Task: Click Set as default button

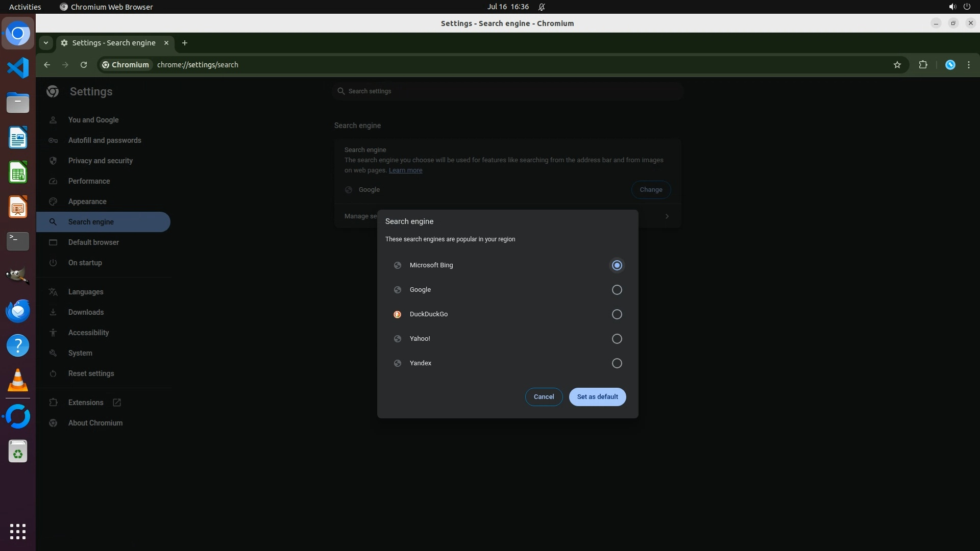Action: point(597,397)
